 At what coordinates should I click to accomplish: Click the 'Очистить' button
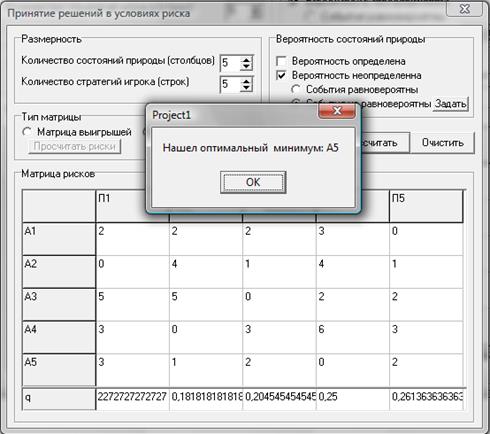tap(442, 143)
